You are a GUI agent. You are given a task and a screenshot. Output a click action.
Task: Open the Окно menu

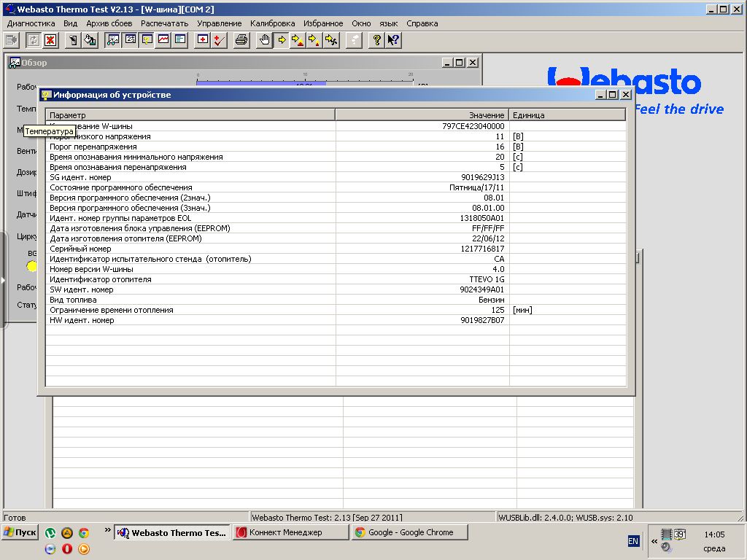coord(361,23)
